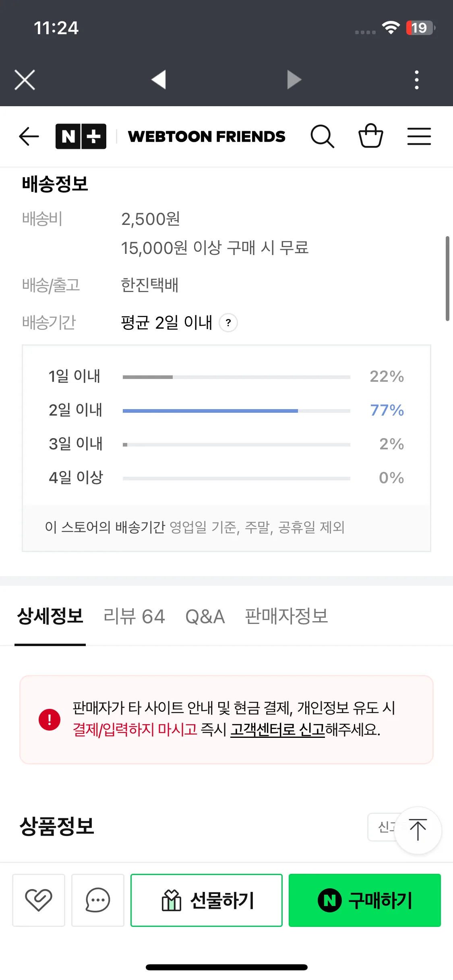Open the three-dot browser options menu
Viewport: 453px width, 980px height.
(x=417, y=80)
